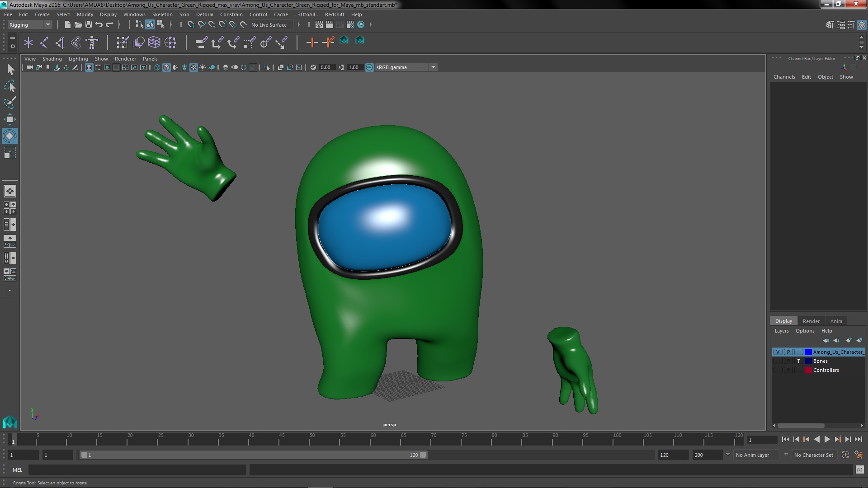Click the Set Key orange plus icon
This screenshot has height=488, width=868.
[312, 42]
